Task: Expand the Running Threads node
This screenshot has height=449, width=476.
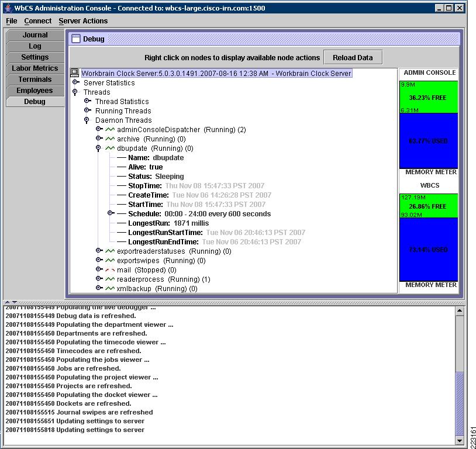Action: (88, 110)
